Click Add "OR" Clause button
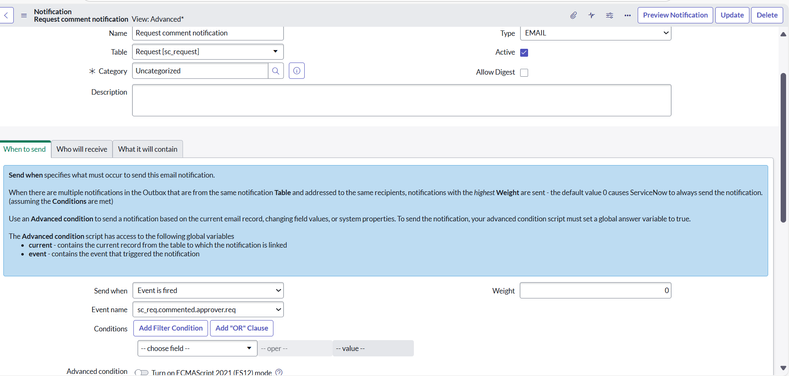The width and height of the screenshot is (789, 376). tap(242, 328)
